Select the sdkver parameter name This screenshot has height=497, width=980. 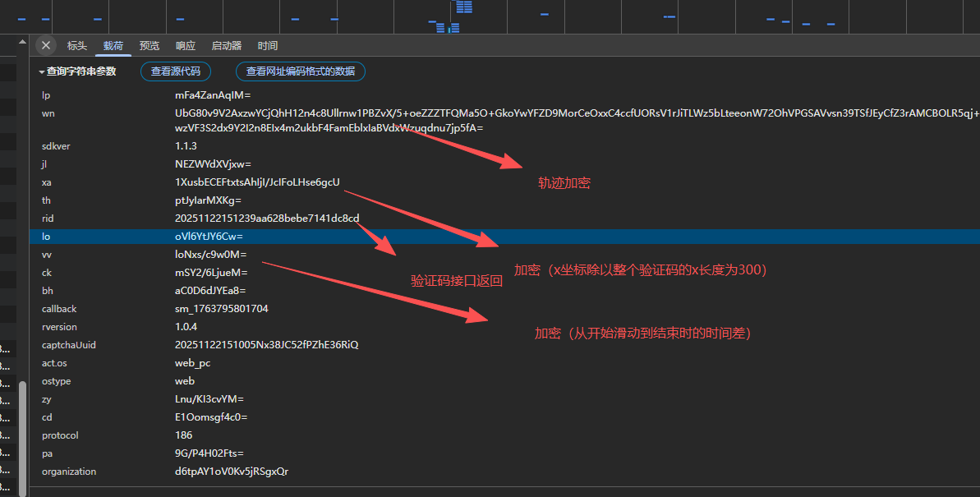click(x=56, y=145)
